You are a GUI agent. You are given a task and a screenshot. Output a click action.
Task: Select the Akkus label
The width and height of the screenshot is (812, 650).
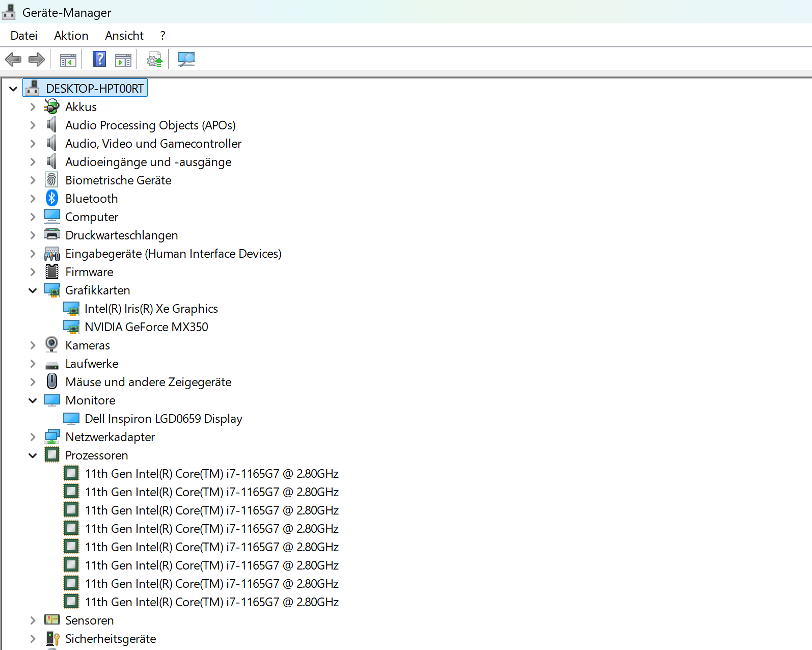81,107
